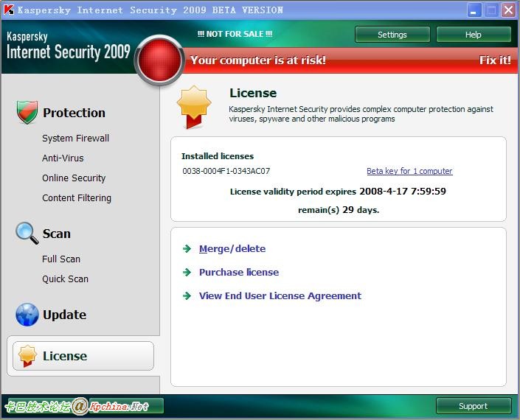This screenshot has height=420, width=520.
Task: Open the Help button
Action: tap(474, 35)
